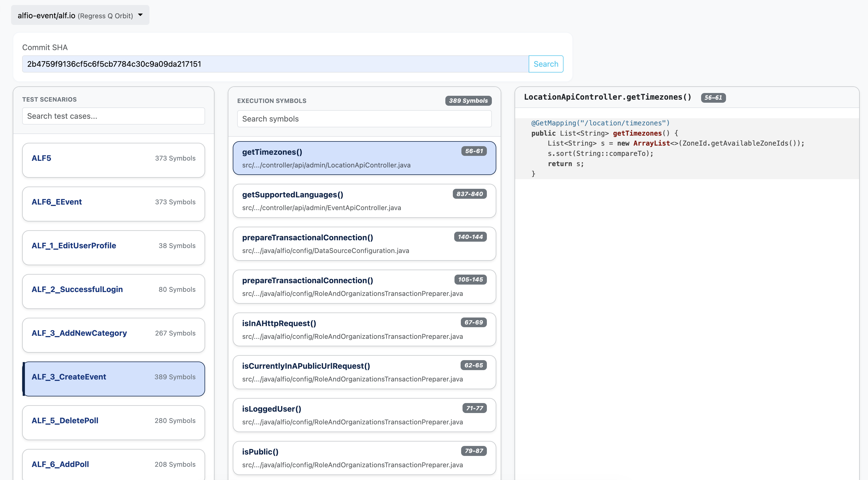Screen dimensions: 868x480
Task: Click the Search button
Action: (546, 64)
